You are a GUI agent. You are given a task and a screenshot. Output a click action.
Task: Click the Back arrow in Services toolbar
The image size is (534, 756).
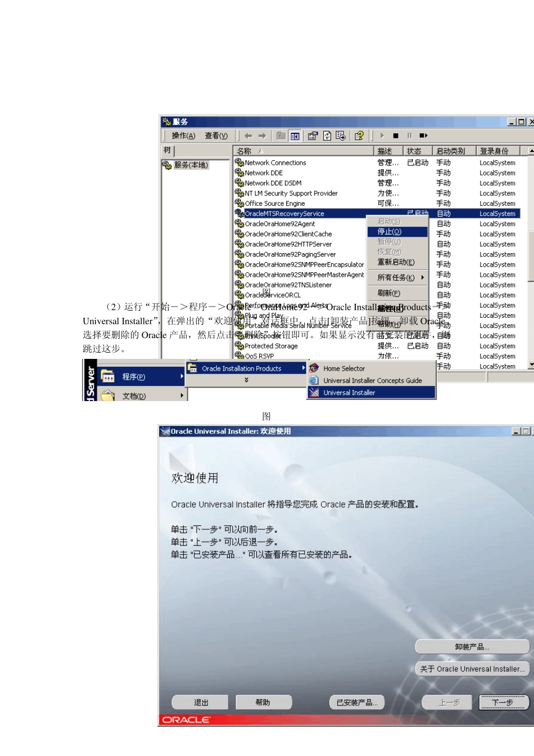tap(248, 136)
